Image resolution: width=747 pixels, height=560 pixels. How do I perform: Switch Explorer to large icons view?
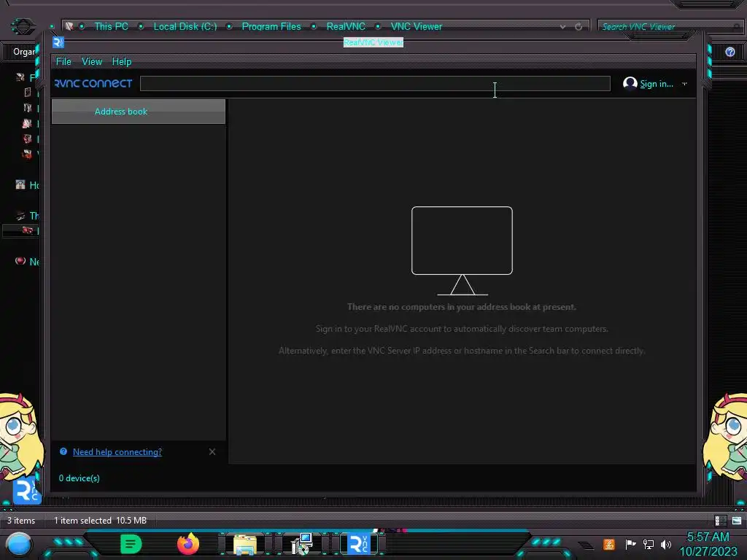[737, 521]
